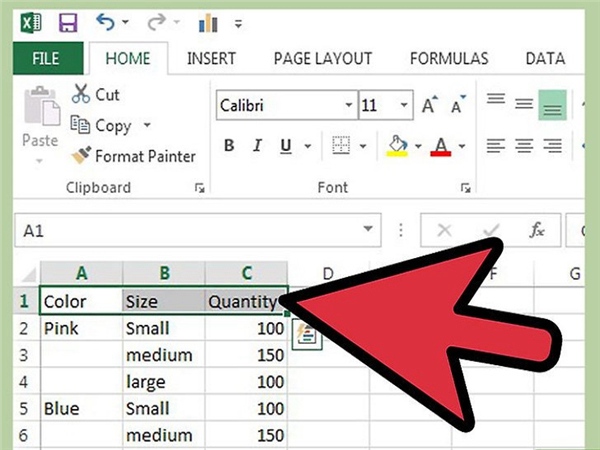Image resolution: width=600 pixels, height=450 pixels.
Task: Apply the yellow fill color
Action: (398, 146)
